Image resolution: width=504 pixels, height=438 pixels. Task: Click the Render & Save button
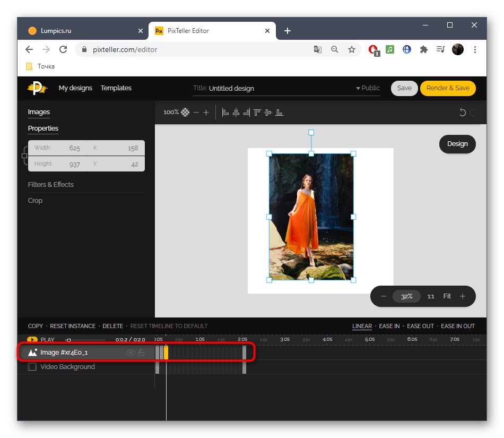448,88
